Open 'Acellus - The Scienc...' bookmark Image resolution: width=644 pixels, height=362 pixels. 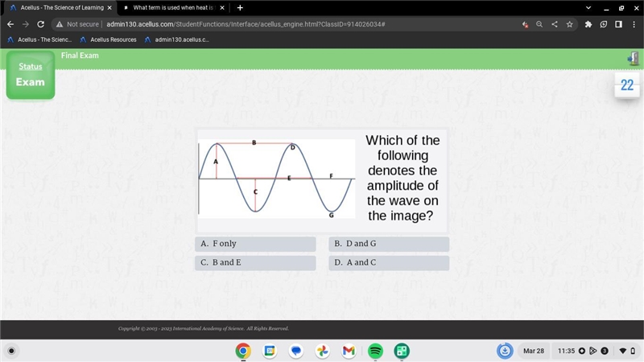(39, 39)
